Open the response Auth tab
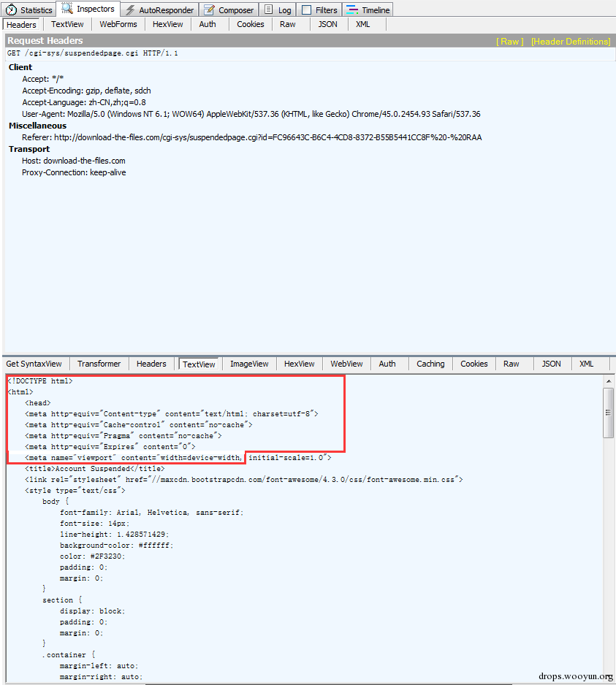The image size is (616, 685). [387, 364]
